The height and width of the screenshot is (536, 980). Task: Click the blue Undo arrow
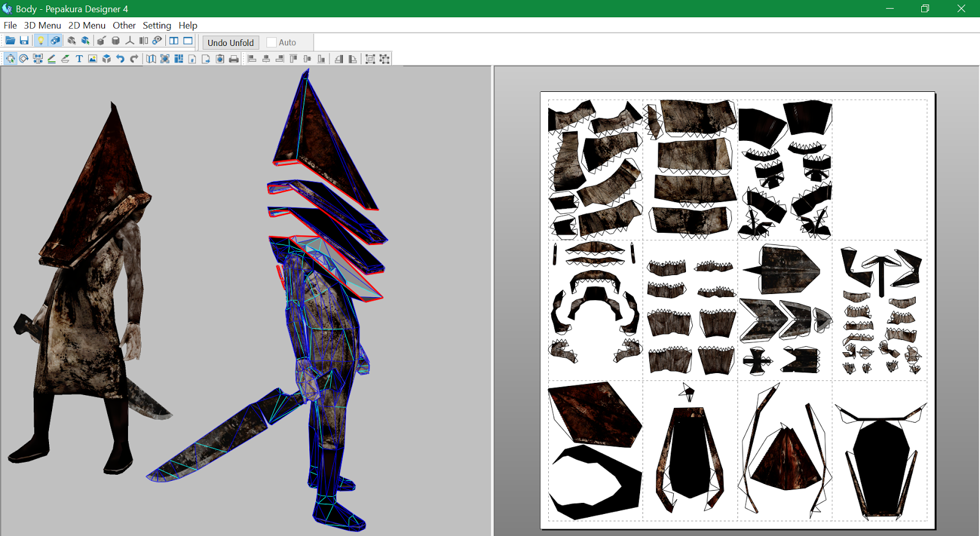[x=120, y=59]
